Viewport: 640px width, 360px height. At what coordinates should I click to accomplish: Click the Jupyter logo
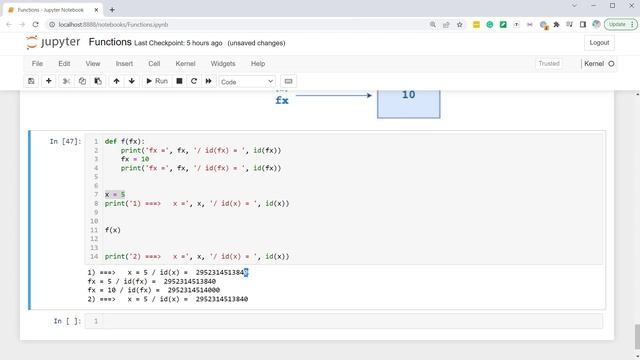[x=53, y=42]
